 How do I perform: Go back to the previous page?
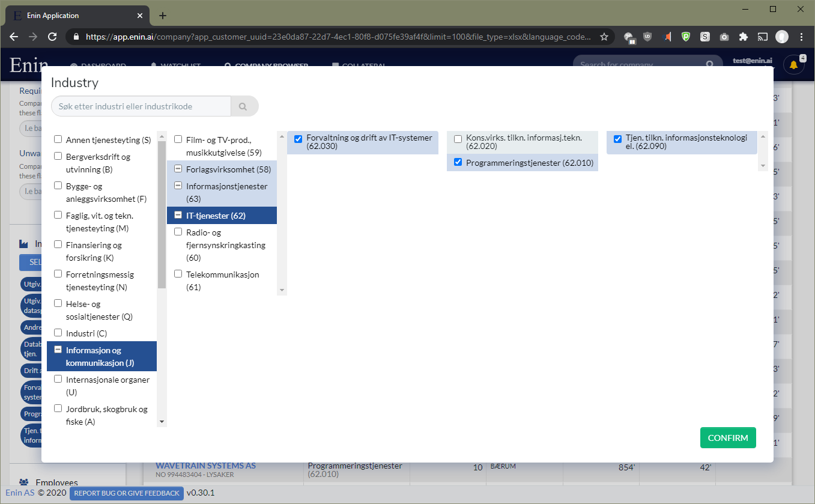pyautogui.click(x=14, y=37)
